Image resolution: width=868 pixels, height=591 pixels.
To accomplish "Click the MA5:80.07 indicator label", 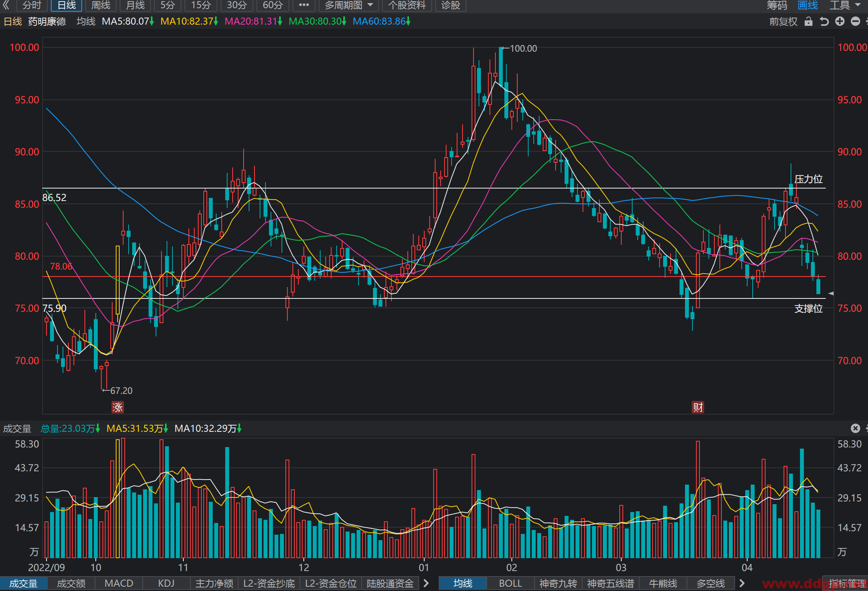I will 128,22.
